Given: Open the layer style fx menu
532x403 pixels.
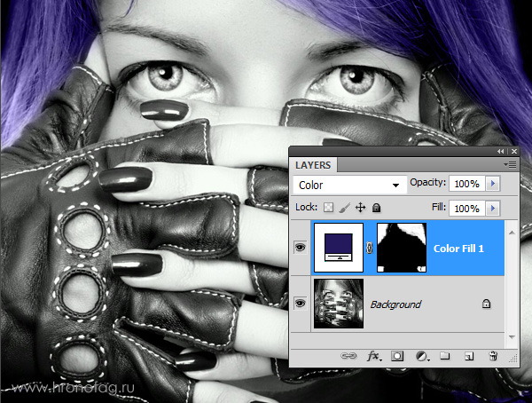Looking at the screenshot, I should [374, 356].
